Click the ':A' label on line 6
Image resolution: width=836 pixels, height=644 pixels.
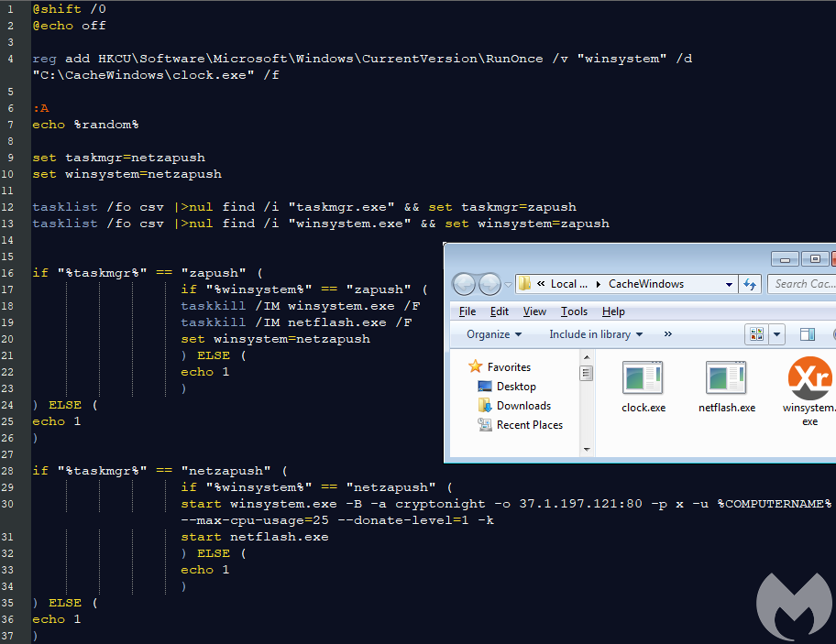[41, 108]
